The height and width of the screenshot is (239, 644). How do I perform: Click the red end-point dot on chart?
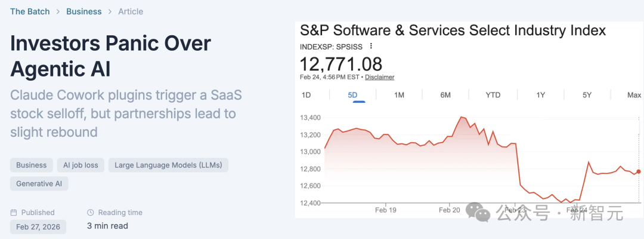click(639, 171)
